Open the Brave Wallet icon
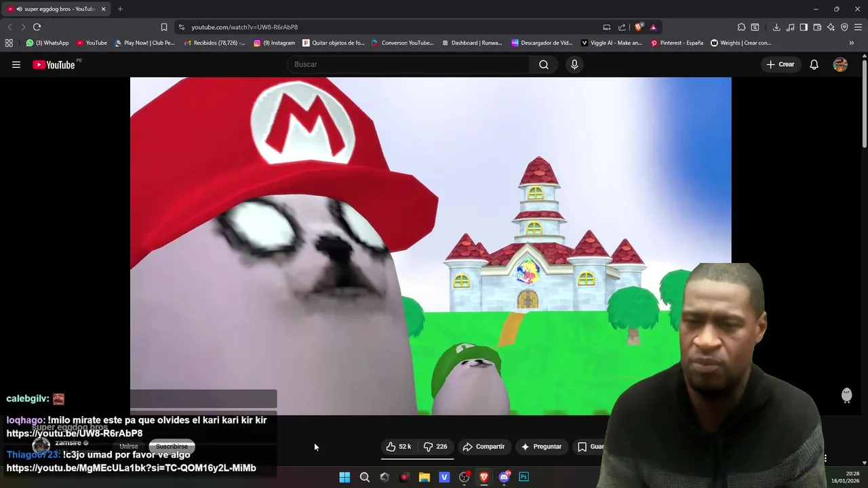Screen dimensions: 868x488 tap(817, 27)
